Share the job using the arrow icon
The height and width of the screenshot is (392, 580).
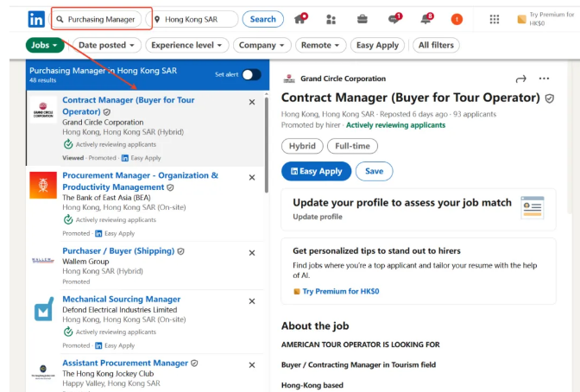point(520,79)
